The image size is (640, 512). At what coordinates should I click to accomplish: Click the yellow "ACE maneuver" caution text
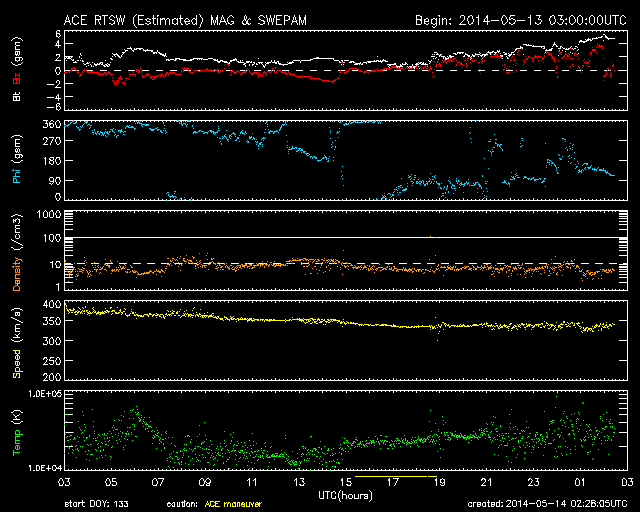(x=233, y=504)
